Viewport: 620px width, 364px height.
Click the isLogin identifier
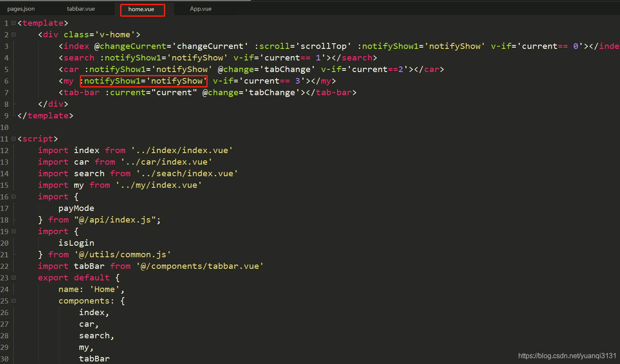pos(76,243)
